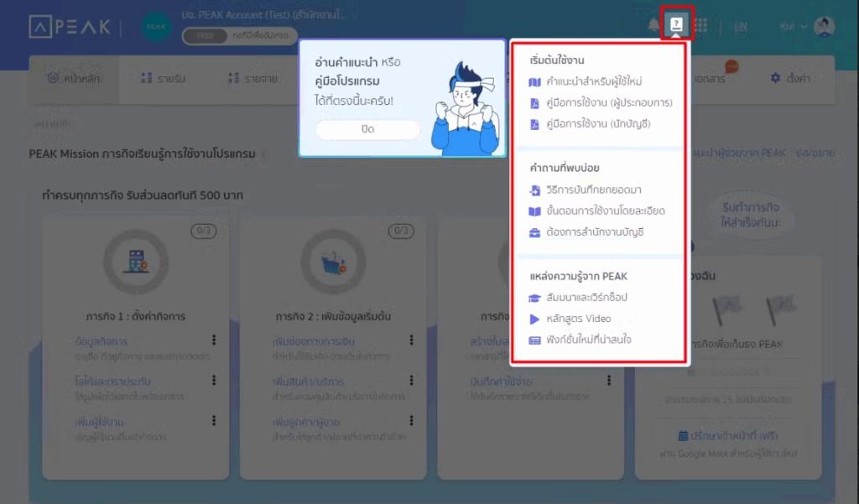Viewport: 859px width, 504px height.
Task: Switch language with the EN button
Action: click(741, 26)
